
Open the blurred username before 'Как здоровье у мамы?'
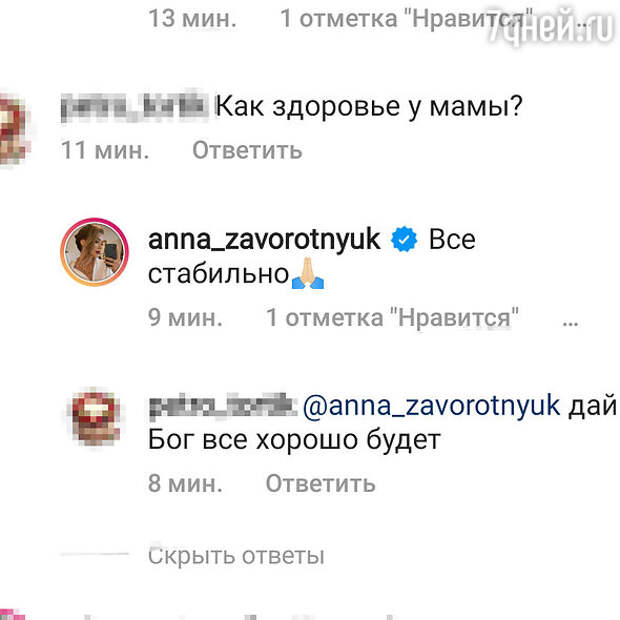pos(134,107)
